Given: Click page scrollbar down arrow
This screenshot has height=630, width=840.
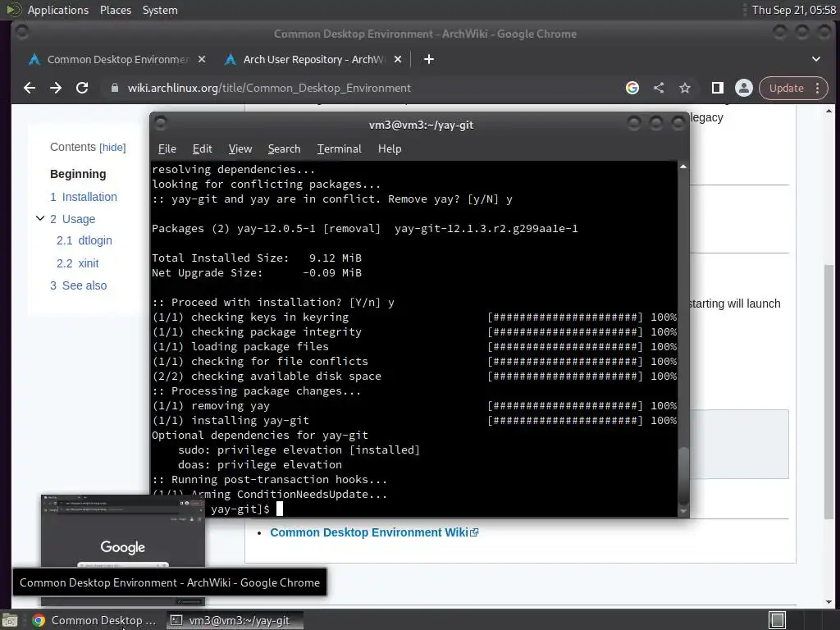Looking at the screenshot, I should click(x=829, y=601).
